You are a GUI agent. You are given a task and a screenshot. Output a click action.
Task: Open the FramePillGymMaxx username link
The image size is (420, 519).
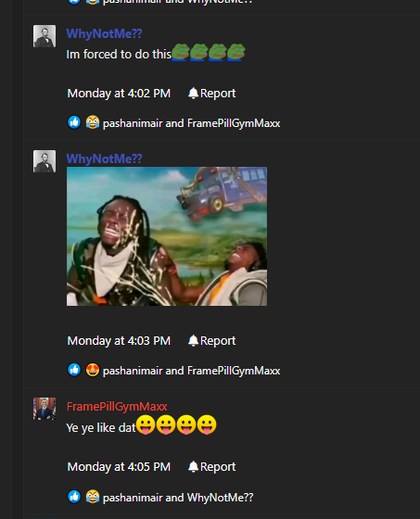click(x=117, y=407)
